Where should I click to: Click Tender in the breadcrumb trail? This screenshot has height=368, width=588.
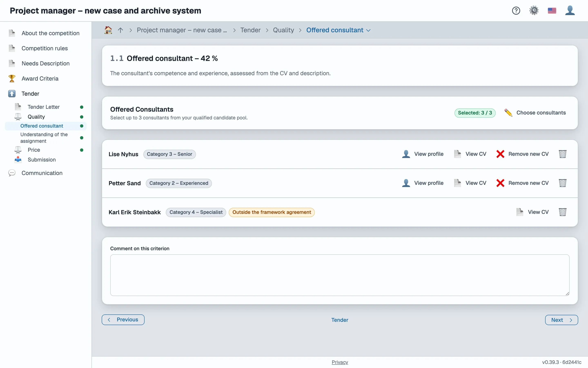pyautogui.click(x=250, y=30)
